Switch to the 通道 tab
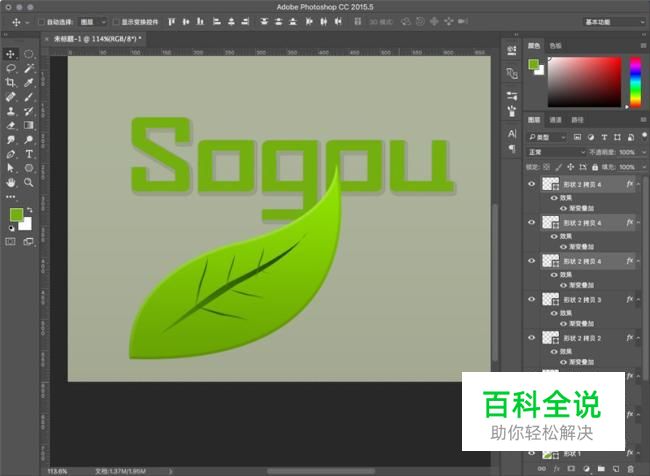The image size is (650, 476). [555, 120]
